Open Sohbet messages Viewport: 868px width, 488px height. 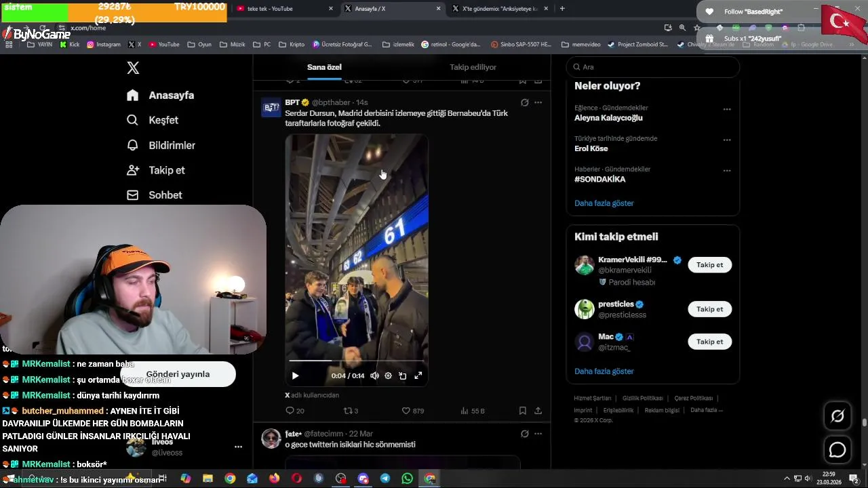tap(155, 195)
